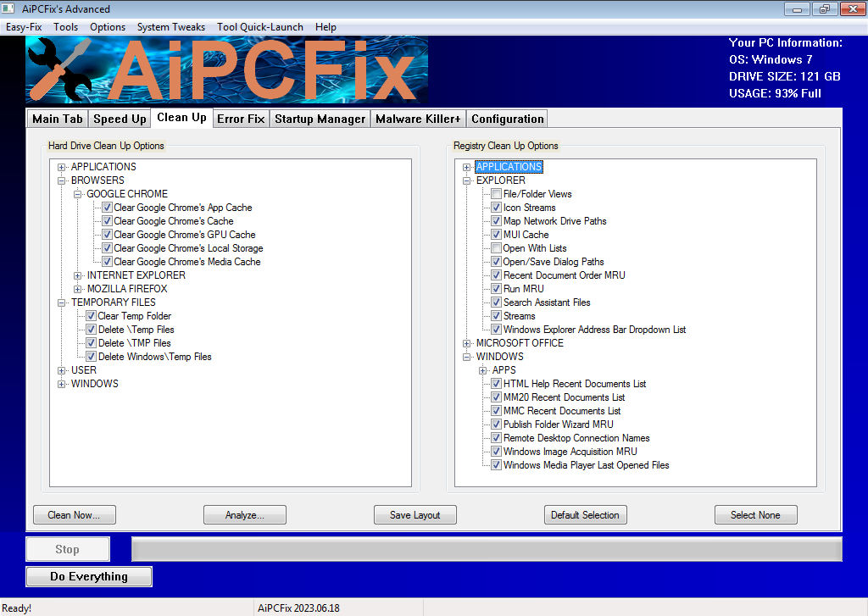Click the USAGE: 93% Full text
This screenshot has height=616, width=868.
click(775, 93)
